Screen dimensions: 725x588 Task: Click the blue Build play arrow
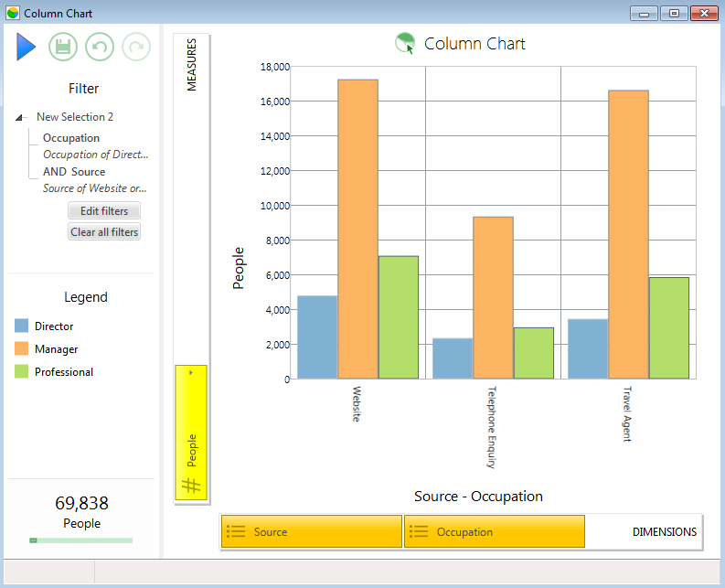coord(26,47)
